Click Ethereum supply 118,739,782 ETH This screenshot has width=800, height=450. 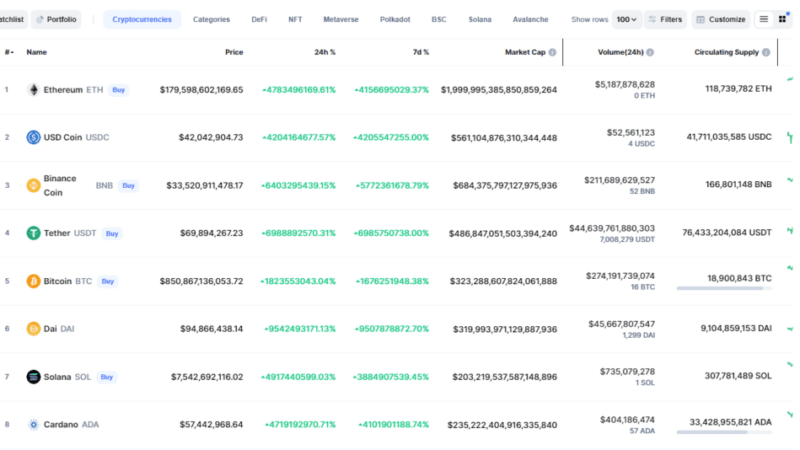pyautogui.click(x=738, y=89)
